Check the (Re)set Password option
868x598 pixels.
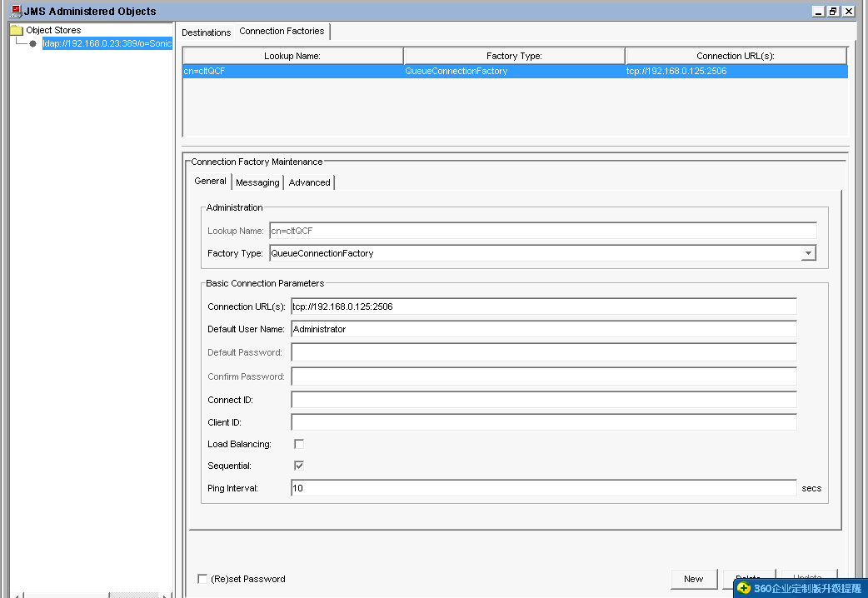(x=202, y=578)
